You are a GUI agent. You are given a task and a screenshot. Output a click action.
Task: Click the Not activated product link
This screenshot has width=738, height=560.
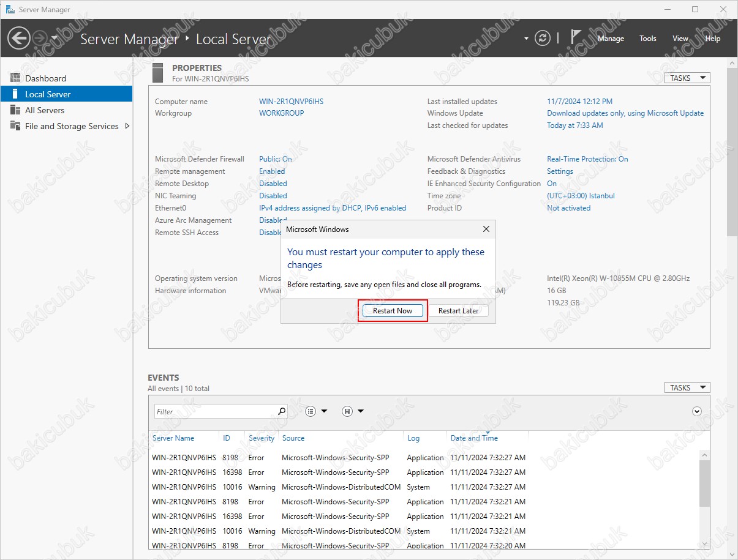coord(569,208)
